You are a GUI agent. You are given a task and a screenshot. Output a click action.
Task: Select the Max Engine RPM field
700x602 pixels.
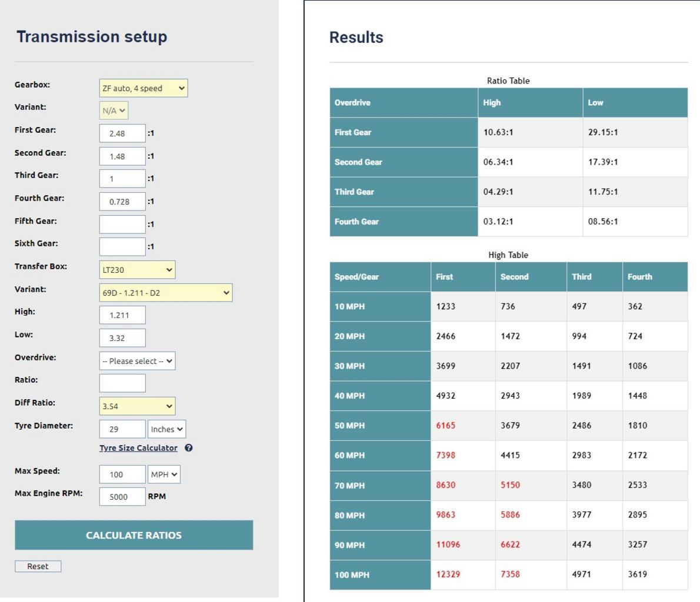tap(122, 496)
